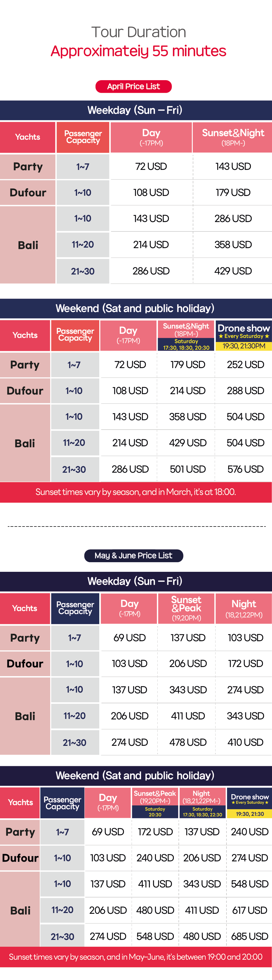The width and height of the screenshot is (272, 980).
Task: Select the 288 USD Dufour drone show price
Action: click(245, 391)
